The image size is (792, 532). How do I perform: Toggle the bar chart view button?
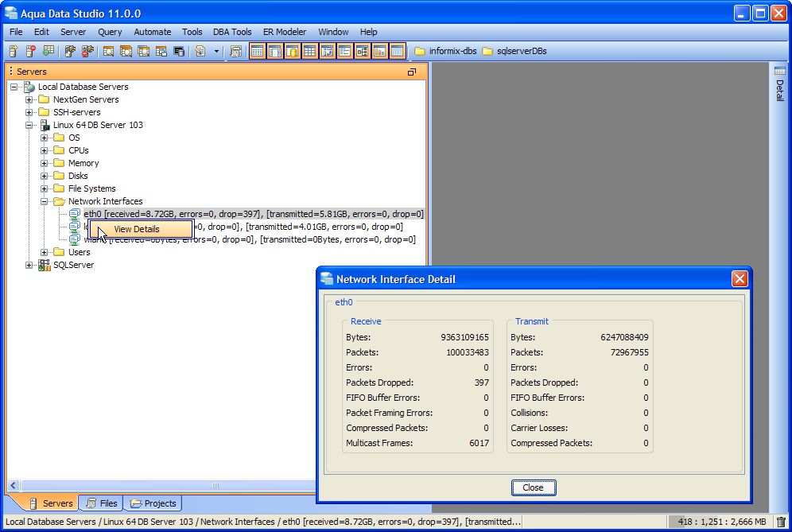(380, 51)
